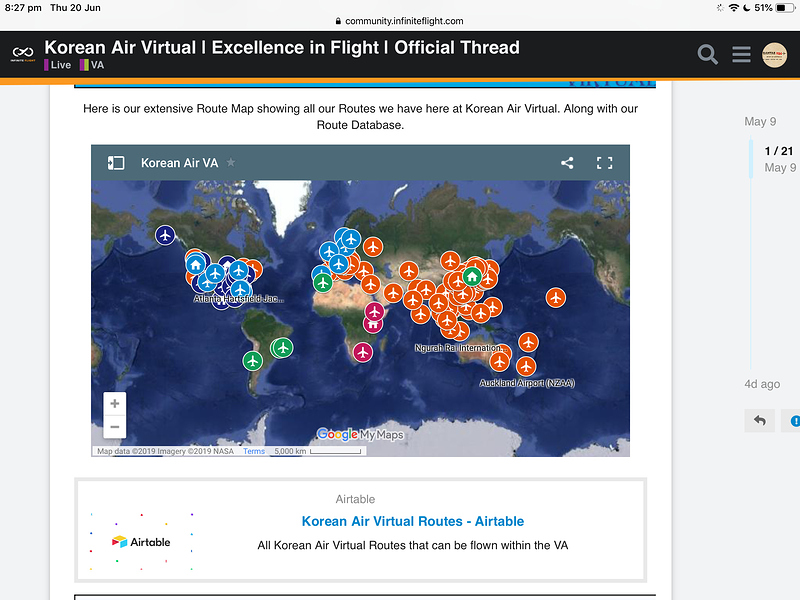Tap the Wi-Fi status icon

click(734, 8)
